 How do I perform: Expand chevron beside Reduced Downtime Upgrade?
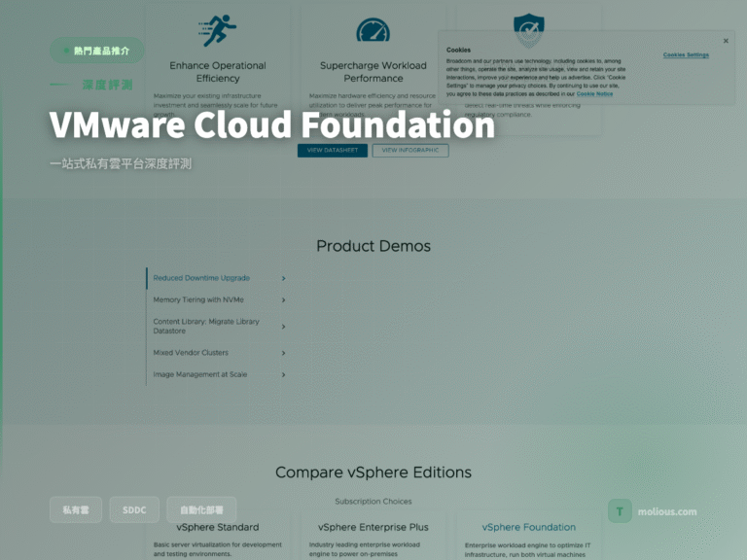pyautogui.click(x=283, y=278)
